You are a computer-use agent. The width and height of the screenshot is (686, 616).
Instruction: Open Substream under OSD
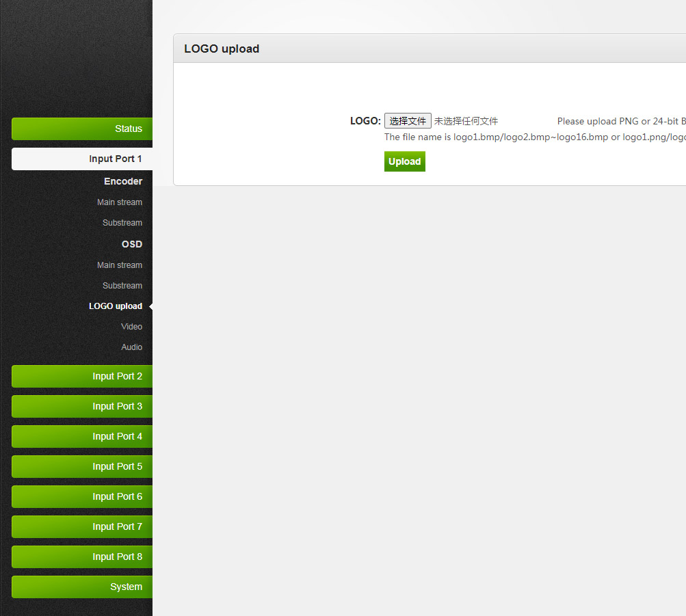[x=122, y=286]
